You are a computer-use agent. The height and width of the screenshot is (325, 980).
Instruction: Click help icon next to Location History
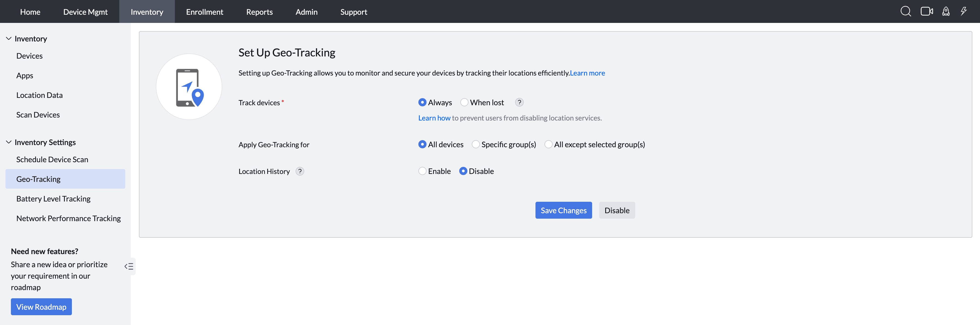[x=300, y=171]
